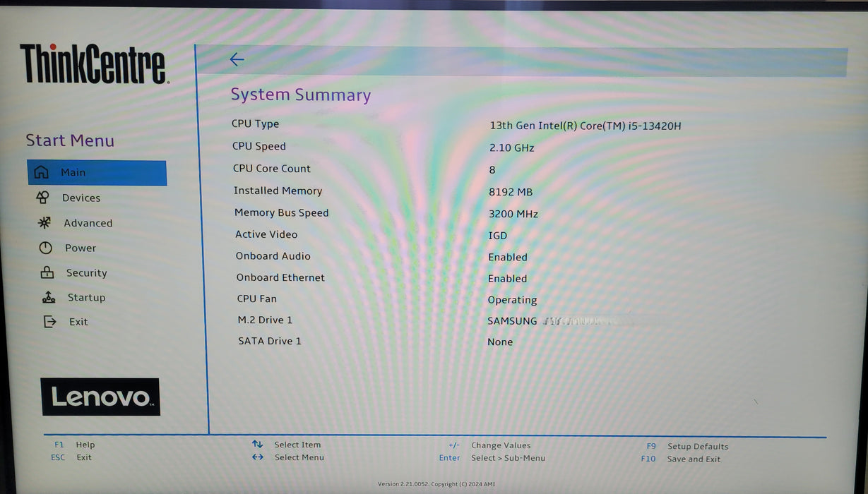Click the IGD value
The height and width of the screenshot is (494, 868).
(x=498, y=236)
